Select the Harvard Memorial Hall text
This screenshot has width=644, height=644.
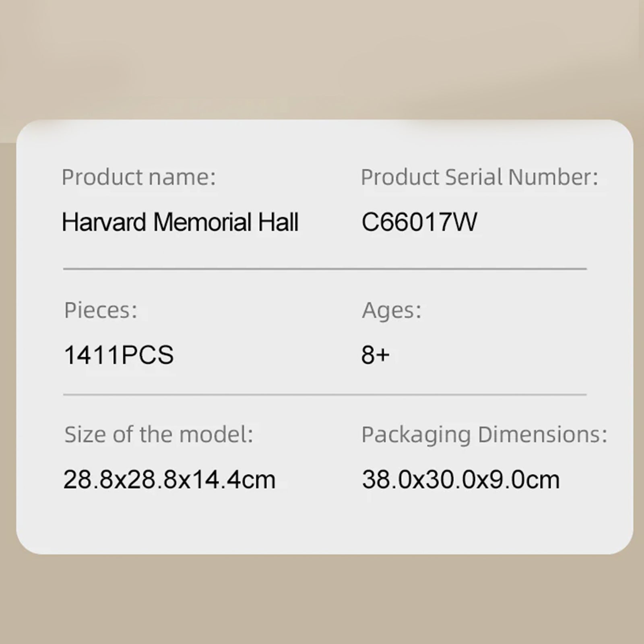click(x=180, y=222)
